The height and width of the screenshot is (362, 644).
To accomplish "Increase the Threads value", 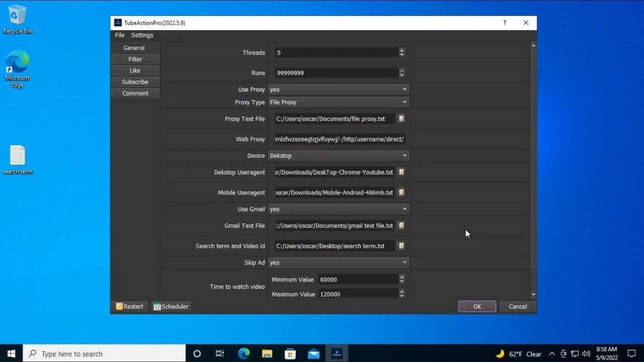I will 401,50.
